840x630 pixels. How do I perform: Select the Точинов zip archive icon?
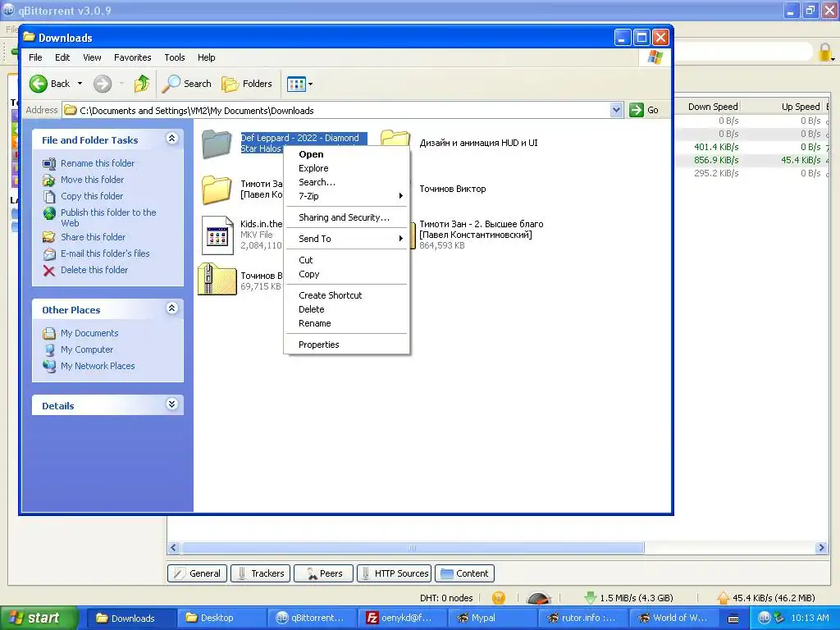pyautogui.click(x=217, y=279)
